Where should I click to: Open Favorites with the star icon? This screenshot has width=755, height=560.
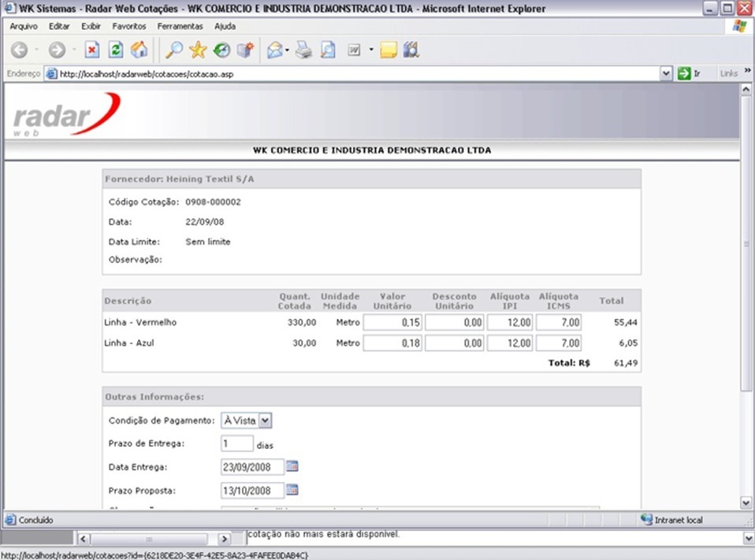[198, 50]
